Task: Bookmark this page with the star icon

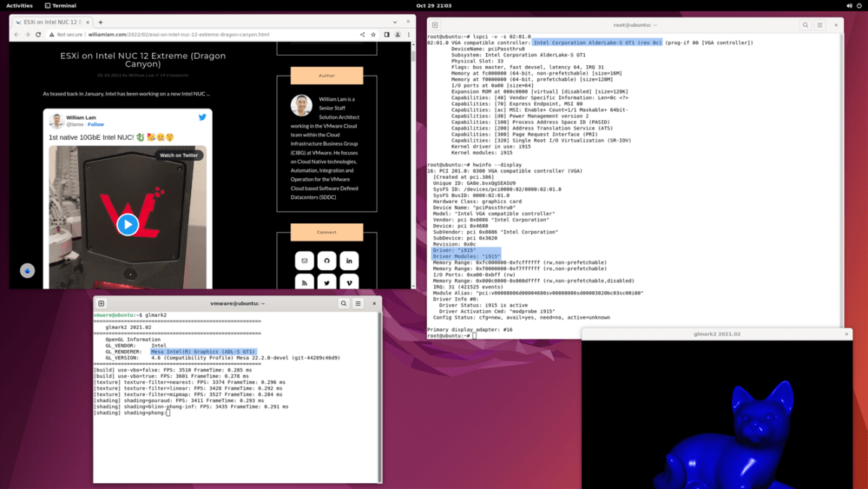Action: (x=373, y=34)
